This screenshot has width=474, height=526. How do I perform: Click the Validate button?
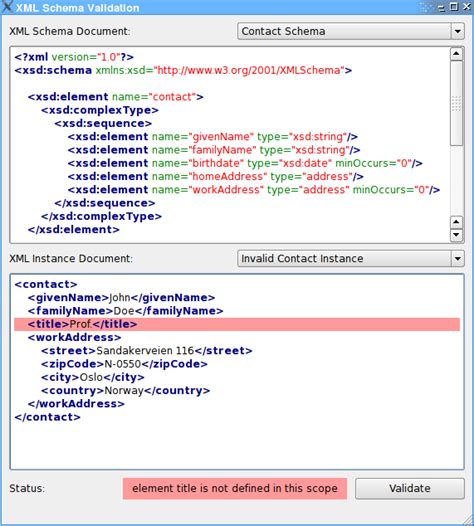410,488
